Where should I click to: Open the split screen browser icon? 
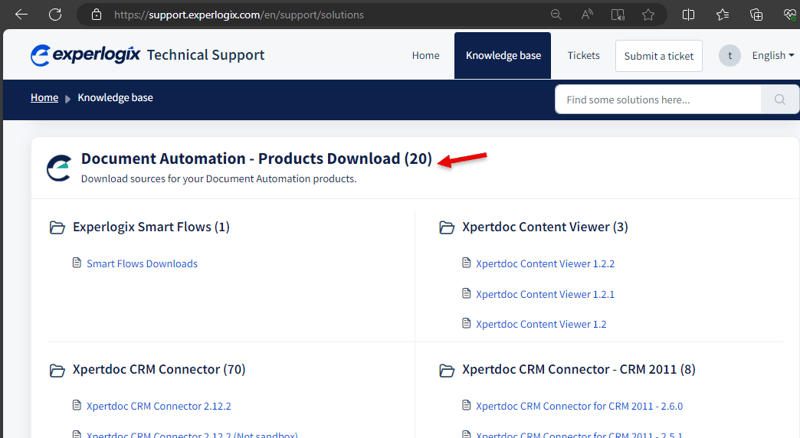689,15
